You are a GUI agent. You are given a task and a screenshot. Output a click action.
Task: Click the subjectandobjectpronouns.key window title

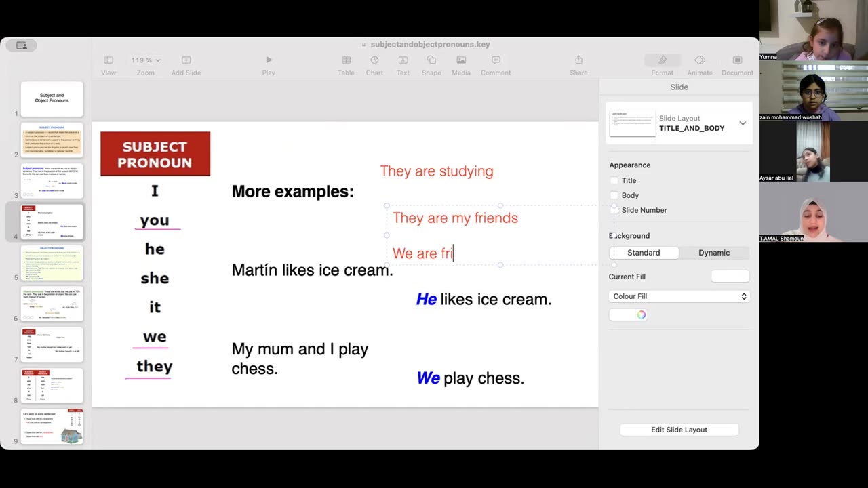[430, 45]
